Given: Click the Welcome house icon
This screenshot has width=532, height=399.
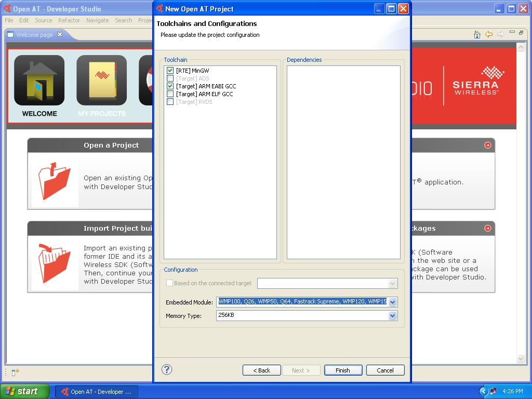Looking at the screenshot, I should [39, 81].
